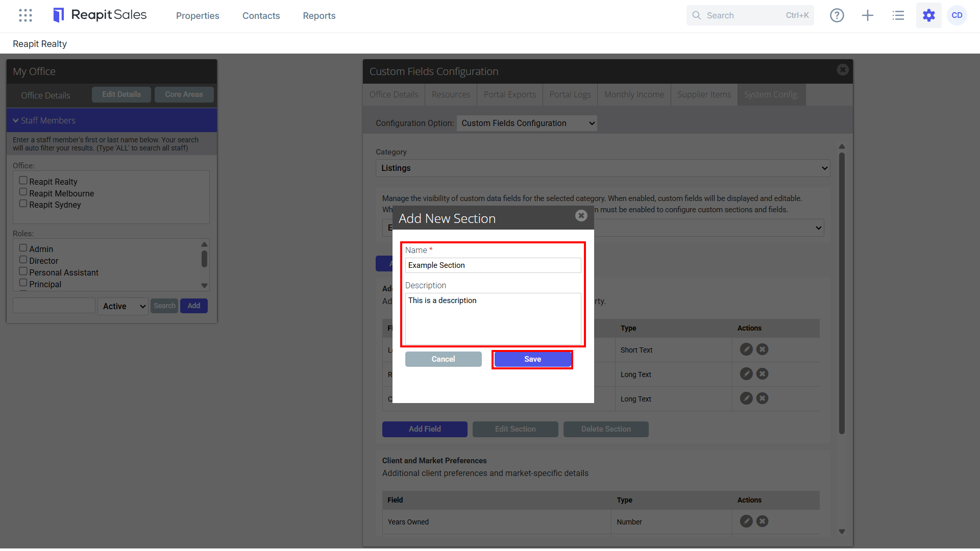Delete the second Long Text field row
The width and height of the screenshot is (980, 551).
tap(762, 398)
